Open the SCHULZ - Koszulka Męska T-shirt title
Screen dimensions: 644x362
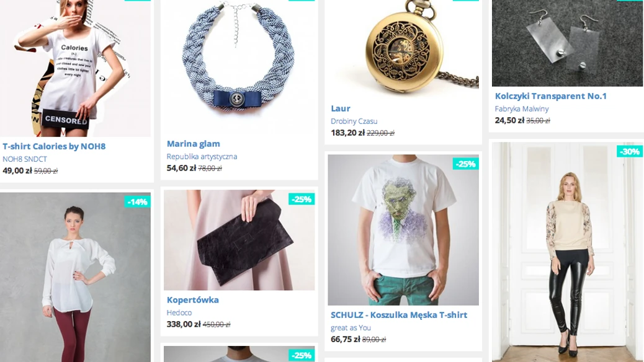coord(399,315)
